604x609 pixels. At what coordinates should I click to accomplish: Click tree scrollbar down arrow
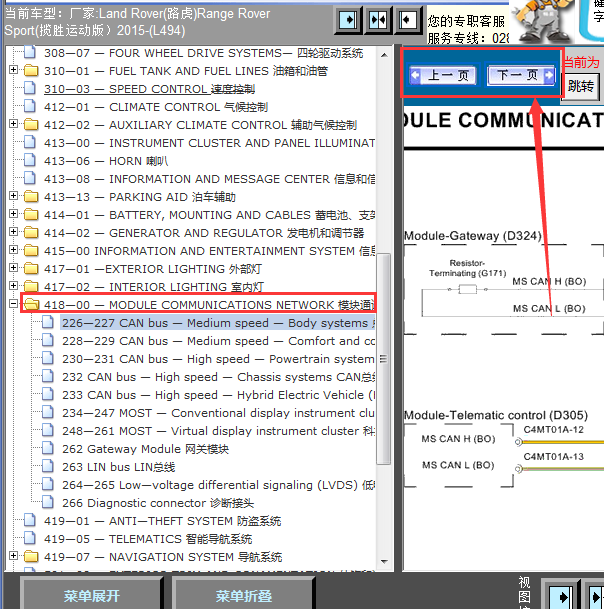point(384,562)
